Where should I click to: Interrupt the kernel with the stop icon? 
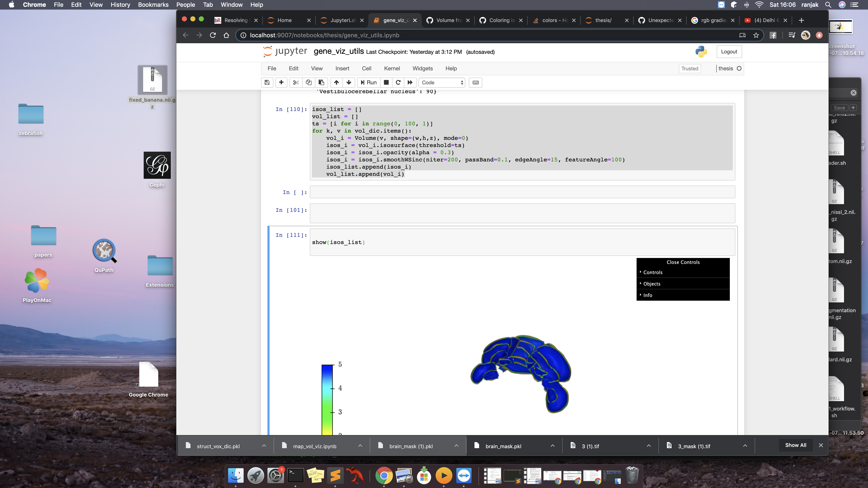387,83
